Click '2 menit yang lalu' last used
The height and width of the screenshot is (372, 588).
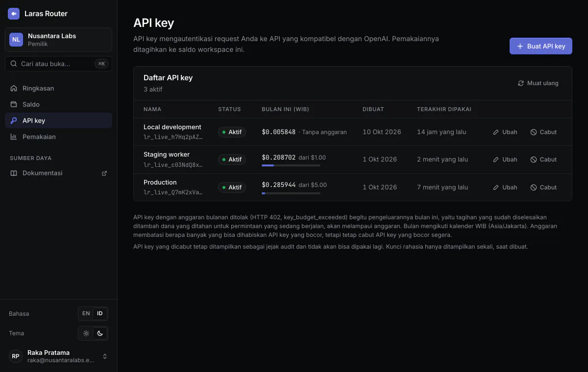[x=442, y=159]
